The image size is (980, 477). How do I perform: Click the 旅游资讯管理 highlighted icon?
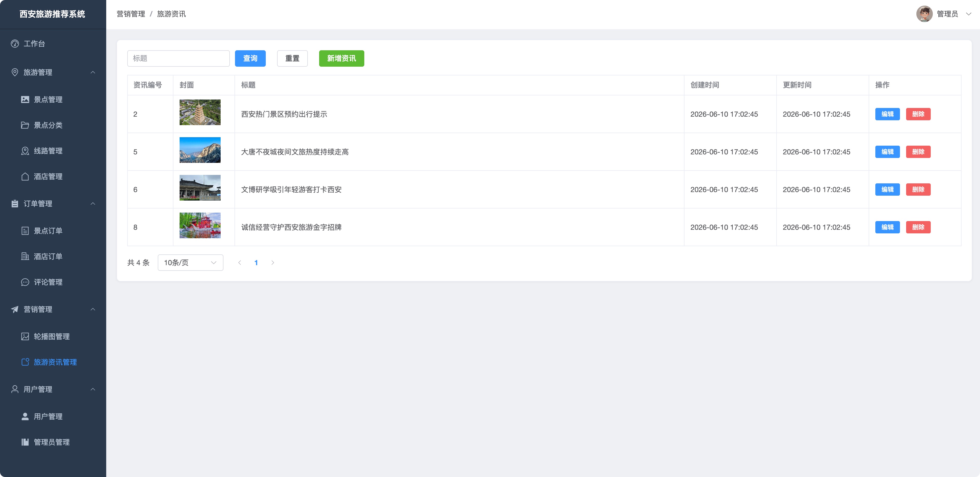click(x=25, y=362)
